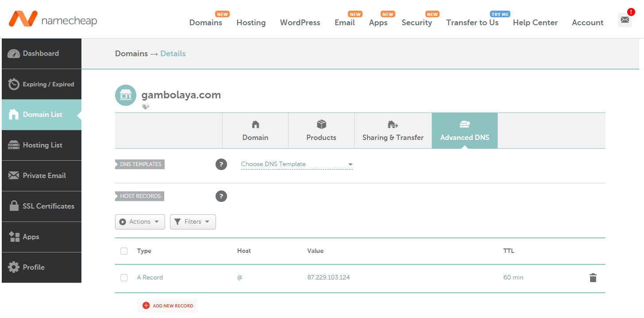Viewport: 644px width, 318px height.
Task: Click the DNS Templates help question mark
Action: (221, 164)
